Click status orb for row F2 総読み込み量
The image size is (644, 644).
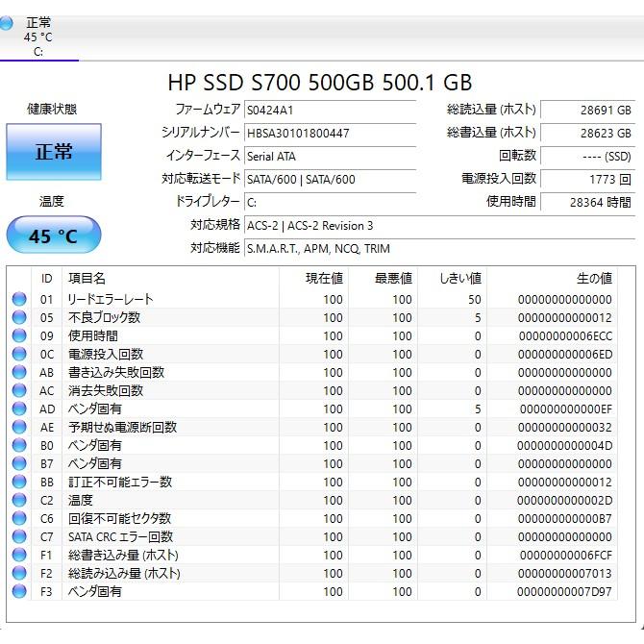point(19,573)
